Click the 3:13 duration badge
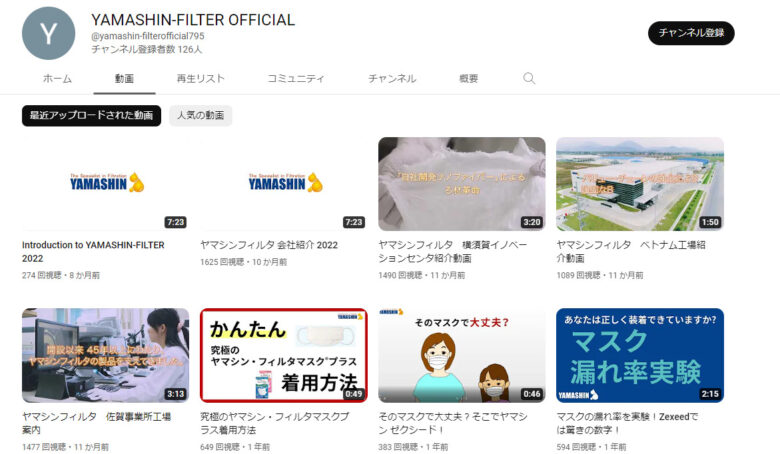The height and width of the screenshot is (454, 780). coord(175,394)
